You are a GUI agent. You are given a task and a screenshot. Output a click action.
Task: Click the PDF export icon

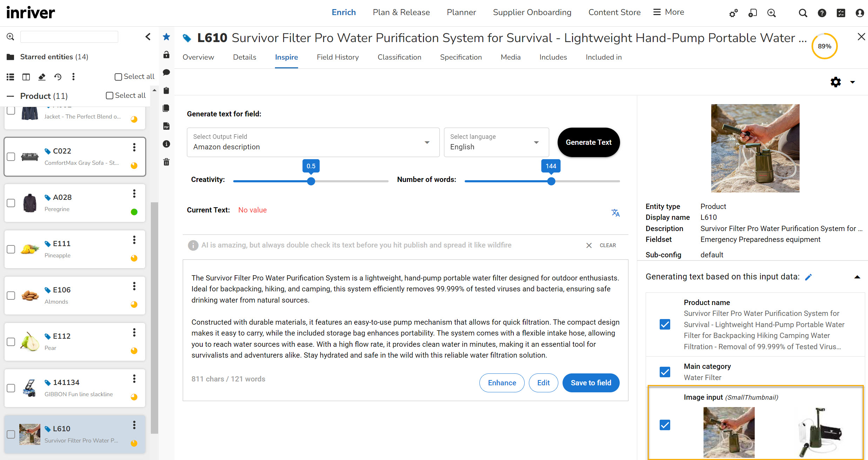(167, 126)
